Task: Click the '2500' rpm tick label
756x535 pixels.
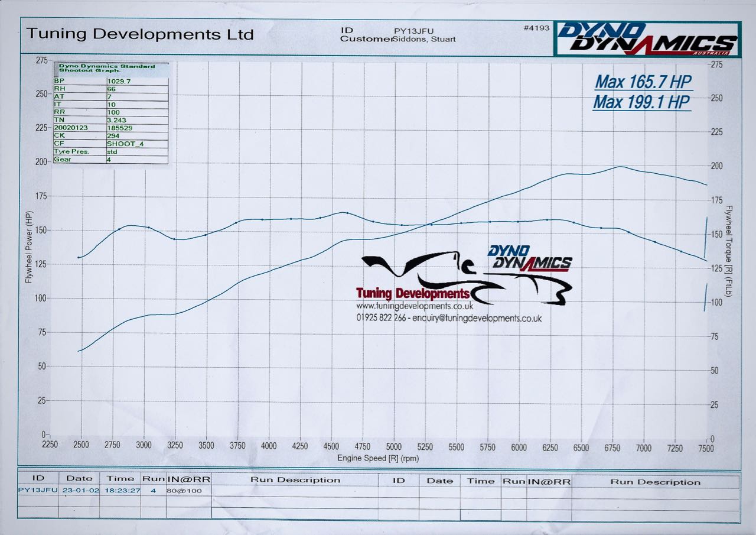Action: click(81, 446)
